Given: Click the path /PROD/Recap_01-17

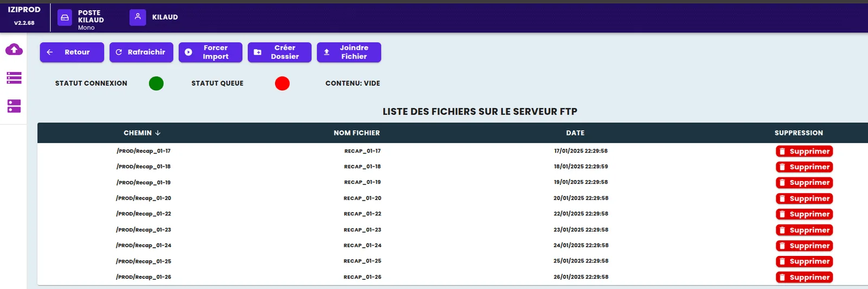Looking at the screenshot, I should coord(144,151).
